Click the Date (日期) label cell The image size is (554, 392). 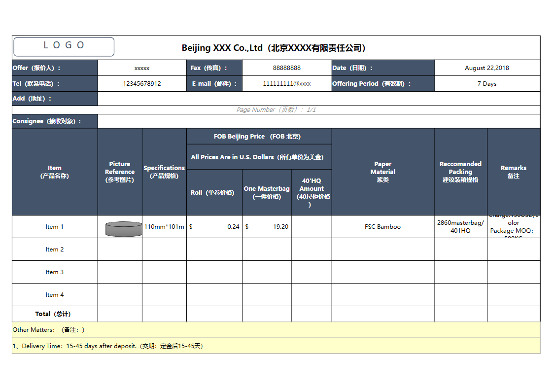pos(383,68)
